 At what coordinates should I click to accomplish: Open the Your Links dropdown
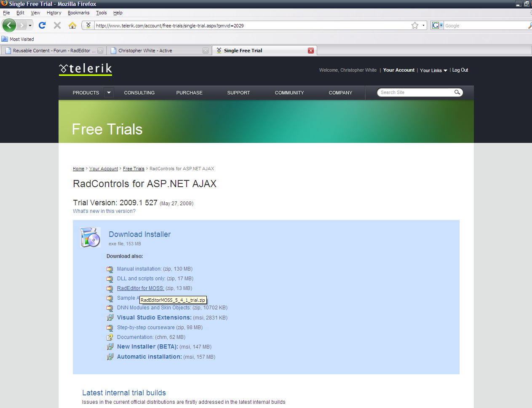433,70
